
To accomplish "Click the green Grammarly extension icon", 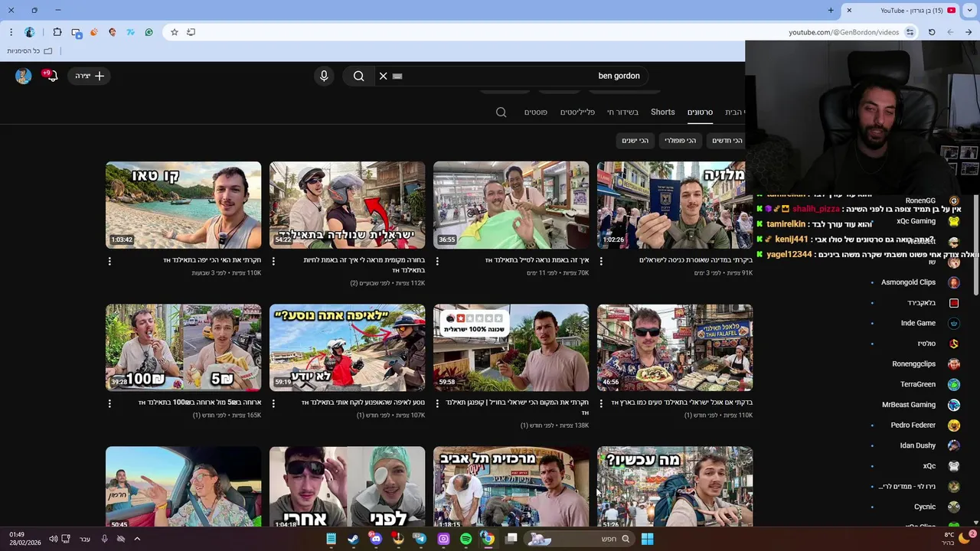I will [x=149, y=32].
